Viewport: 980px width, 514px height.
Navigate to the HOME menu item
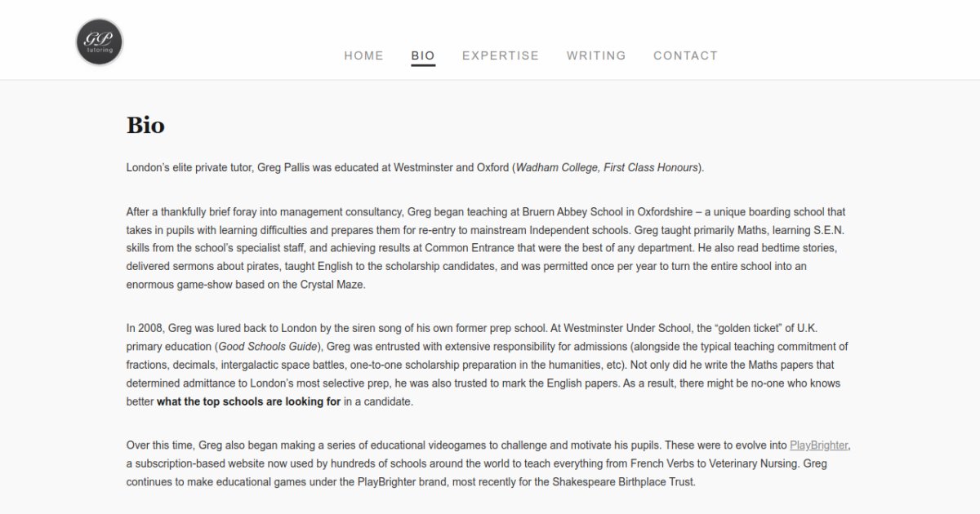[x=363, y=55]
